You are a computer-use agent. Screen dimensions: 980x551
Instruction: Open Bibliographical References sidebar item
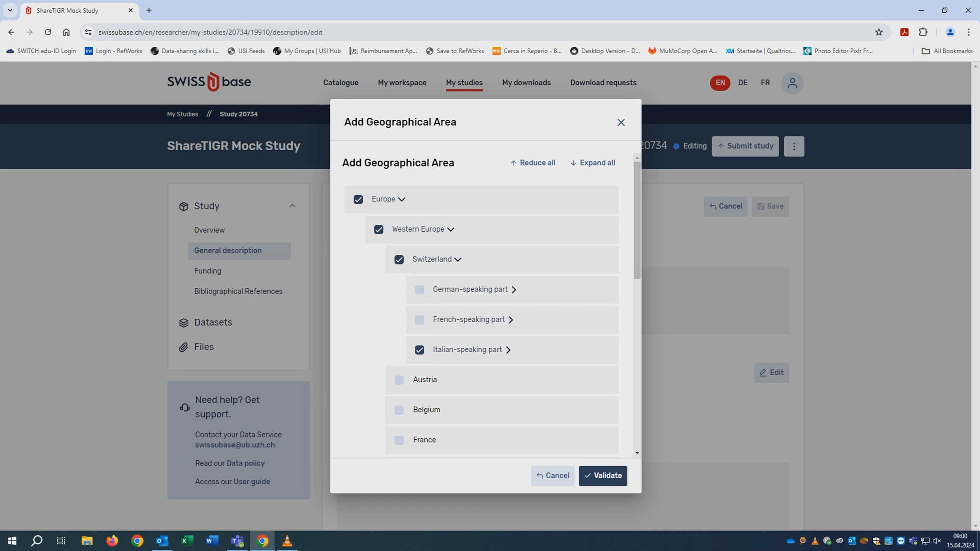coord(238,291)
